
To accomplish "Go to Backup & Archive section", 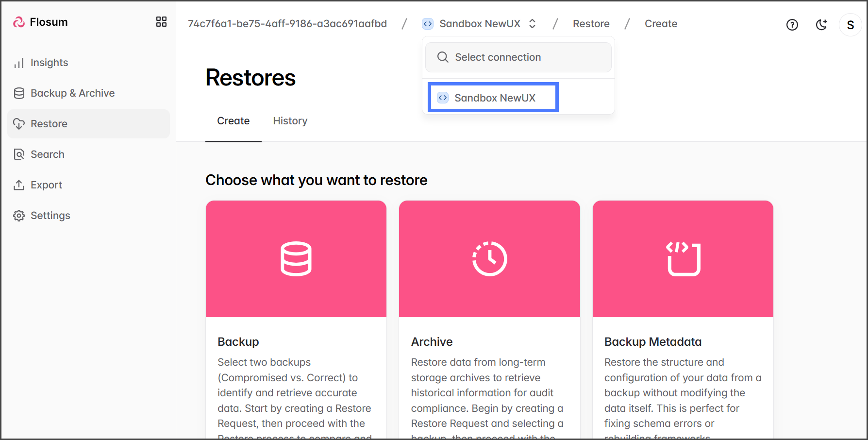I will click(72, 93).
